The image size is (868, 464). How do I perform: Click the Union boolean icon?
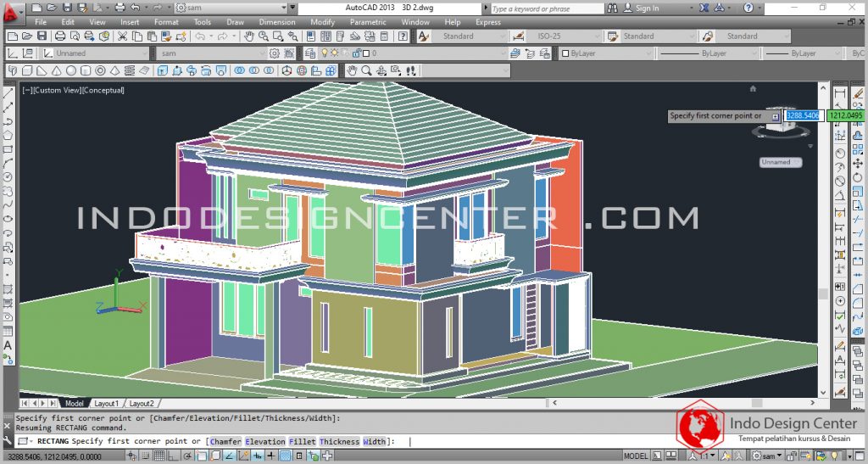(x=240, y=71)
